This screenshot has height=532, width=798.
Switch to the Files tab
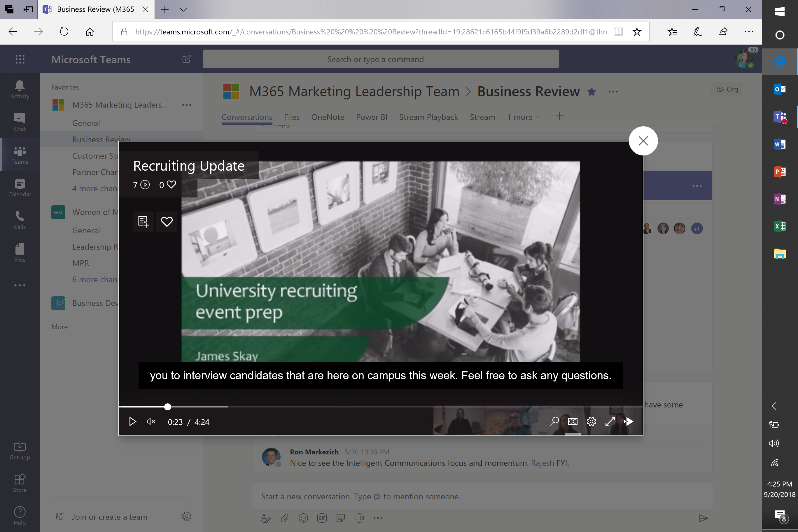point(291,117)
